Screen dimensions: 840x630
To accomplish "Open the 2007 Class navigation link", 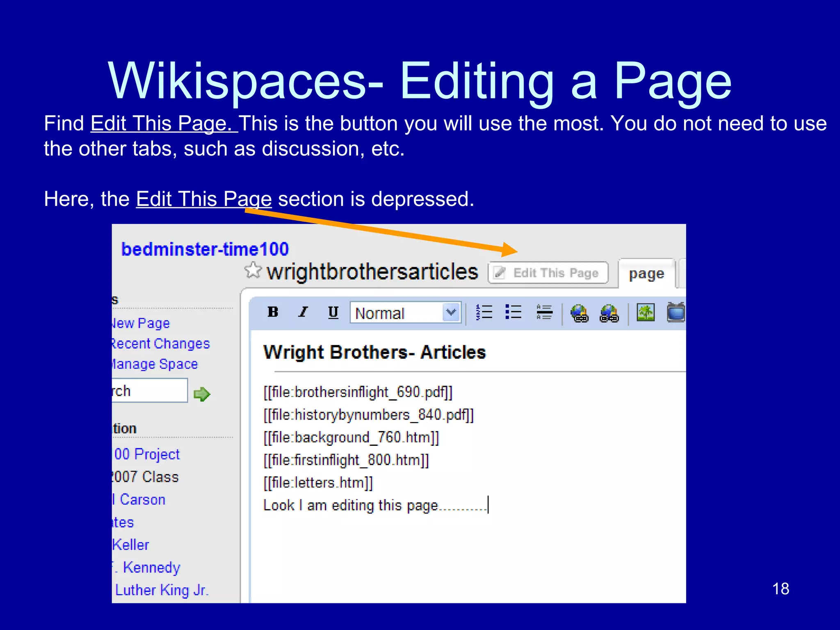I will (x=146, y=477).
